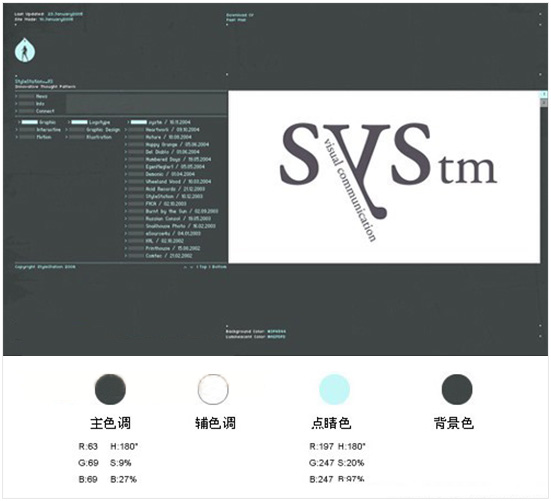
Task: Click the SYStm visual communication logo preview
Action: click(384, 177)
